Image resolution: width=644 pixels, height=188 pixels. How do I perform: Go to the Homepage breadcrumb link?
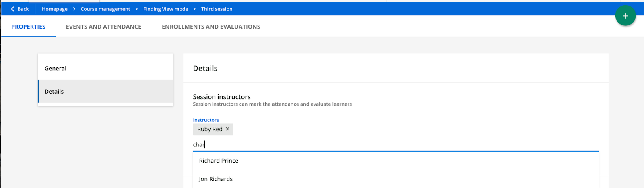(55, 9)
